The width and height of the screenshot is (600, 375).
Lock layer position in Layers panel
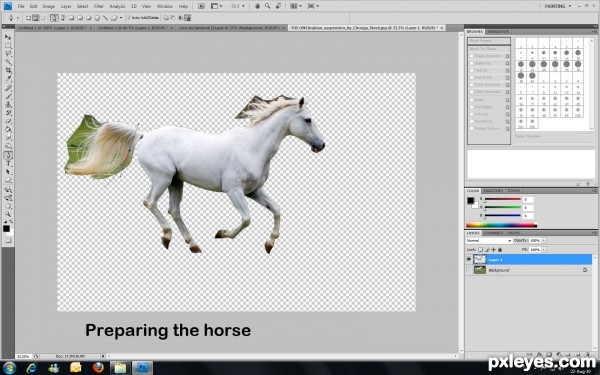pos(494,249)
